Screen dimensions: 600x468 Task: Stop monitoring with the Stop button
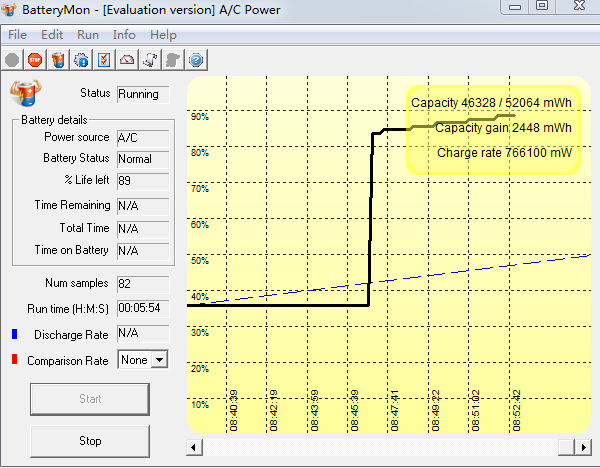click(90, 441)
